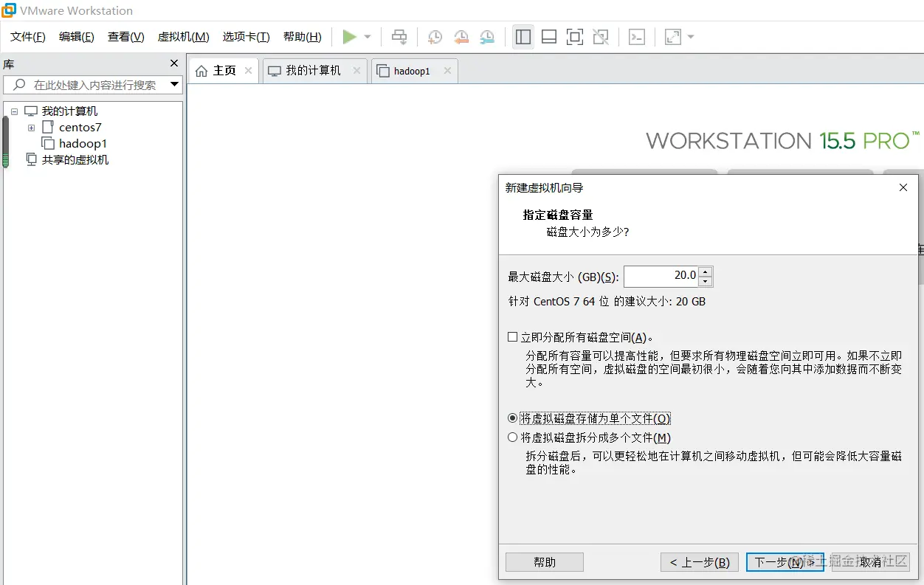Open the console view icon

pyautogui.click(x=637, y=37)
